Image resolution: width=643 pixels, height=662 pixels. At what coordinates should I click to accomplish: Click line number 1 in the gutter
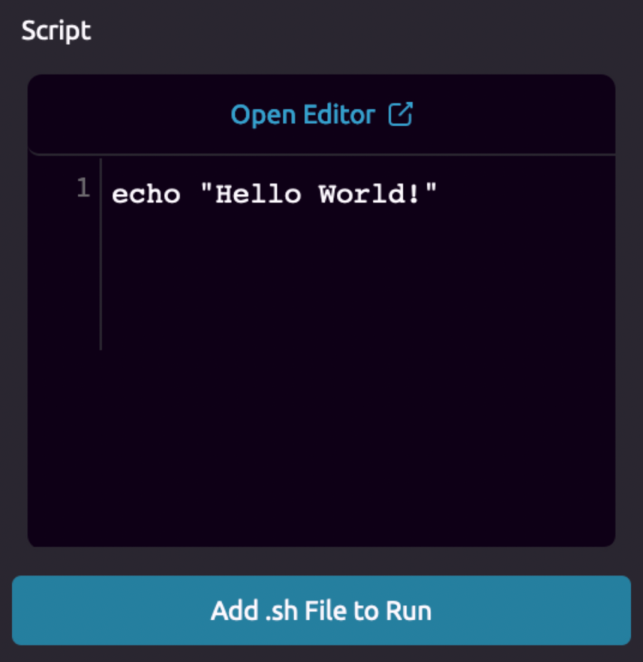[x=83, y=188]
